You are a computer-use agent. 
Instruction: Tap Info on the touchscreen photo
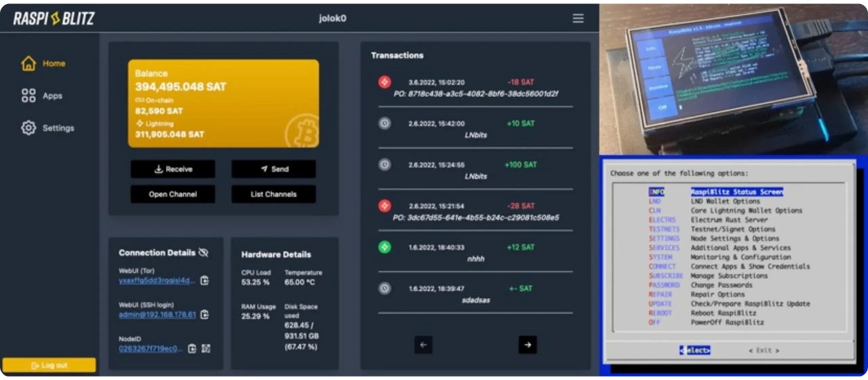[650, 48]
